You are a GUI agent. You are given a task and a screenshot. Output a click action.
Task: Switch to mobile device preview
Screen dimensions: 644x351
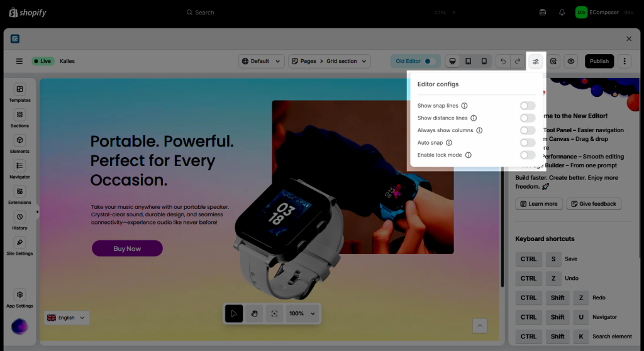484,61
